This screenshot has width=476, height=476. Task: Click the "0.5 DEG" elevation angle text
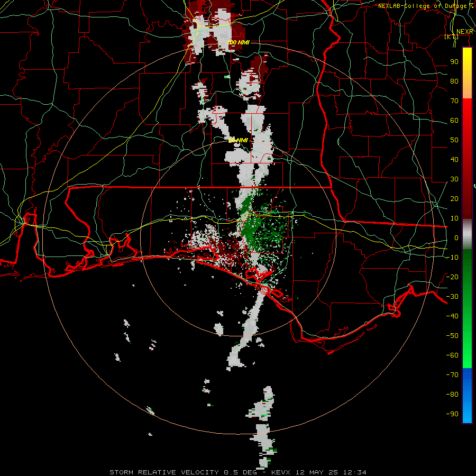(240, 472)
